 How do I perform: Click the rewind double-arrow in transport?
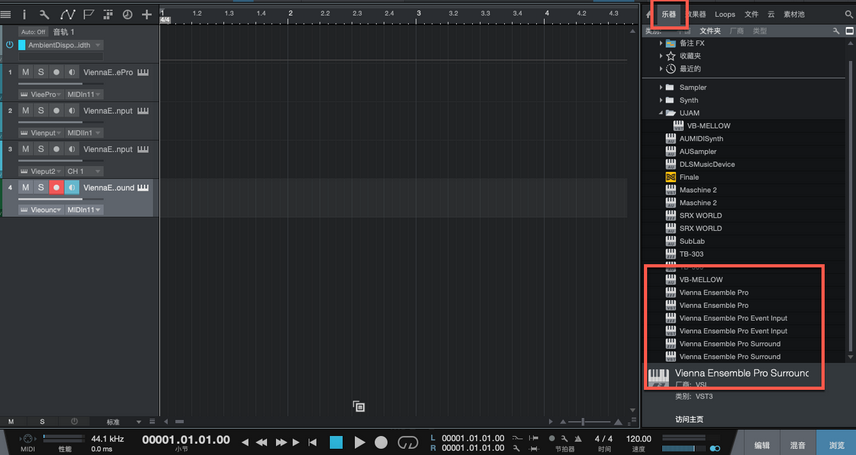click(262, 442)
